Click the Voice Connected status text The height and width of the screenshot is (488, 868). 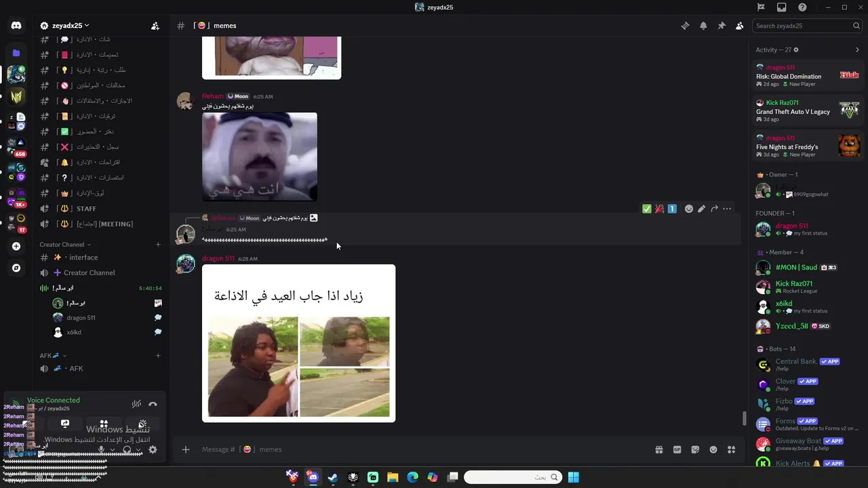(54, 401)
